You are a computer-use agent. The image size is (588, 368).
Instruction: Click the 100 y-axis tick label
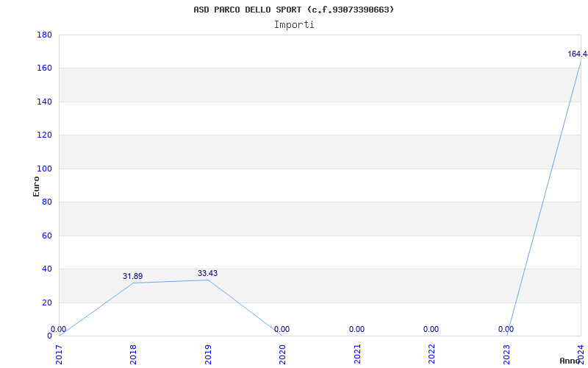pyautogui.click(x=44, y=169)
